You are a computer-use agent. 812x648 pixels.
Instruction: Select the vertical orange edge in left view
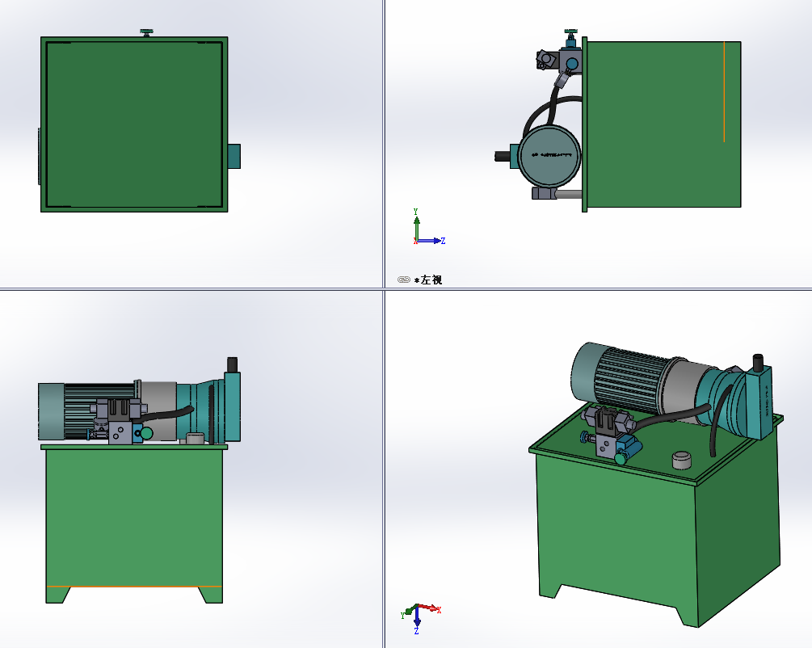[x=724, y=91]
